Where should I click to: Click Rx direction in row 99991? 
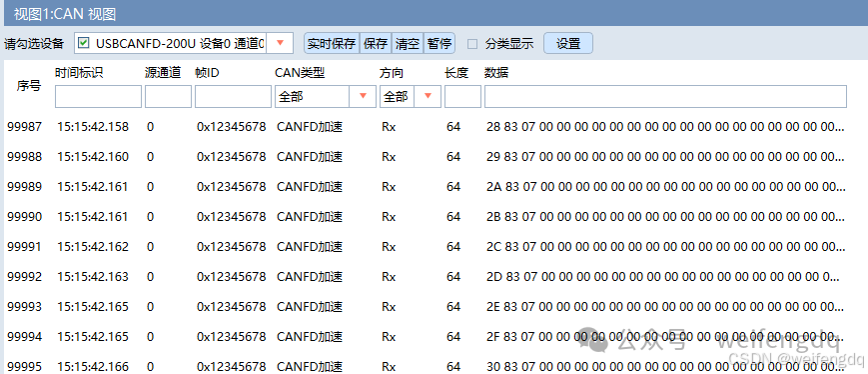(x=389, y=247)
